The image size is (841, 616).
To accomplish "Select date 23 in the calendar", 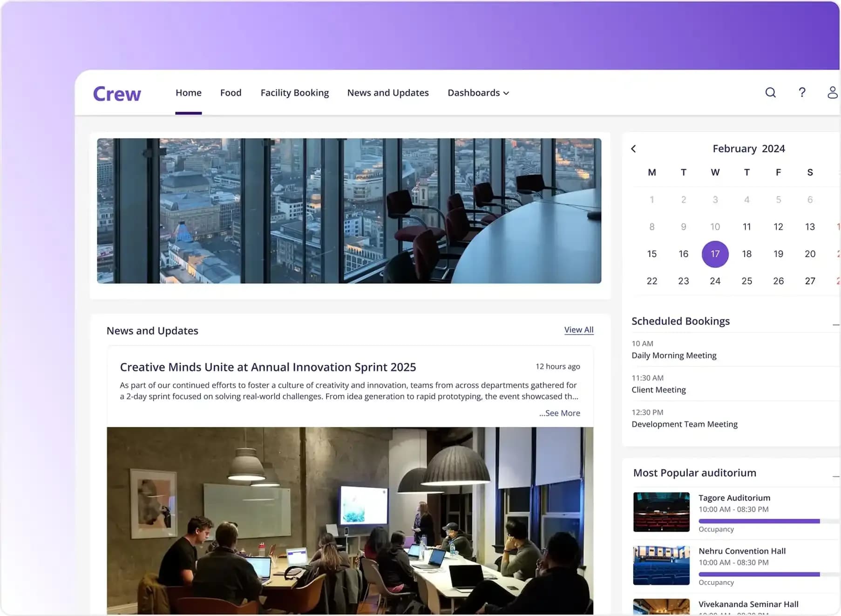I will [684, 281].
